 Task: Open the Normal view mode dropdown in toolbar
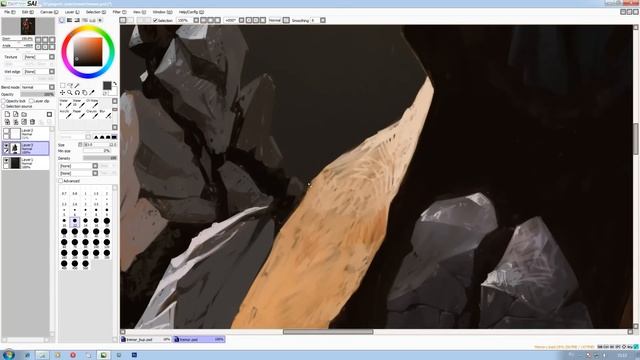[286, 20]
